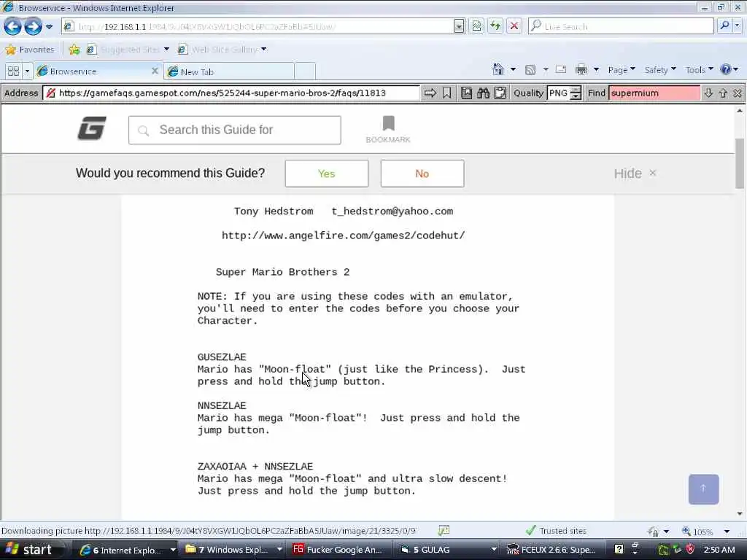Expand the Print options dropdown arrow
747x560 pixels.
point(596,70)
